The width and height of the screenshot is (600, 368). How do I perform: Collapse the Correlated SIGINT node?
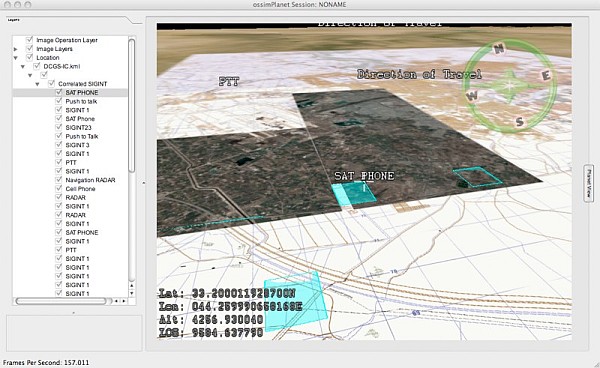coord(38,84)
